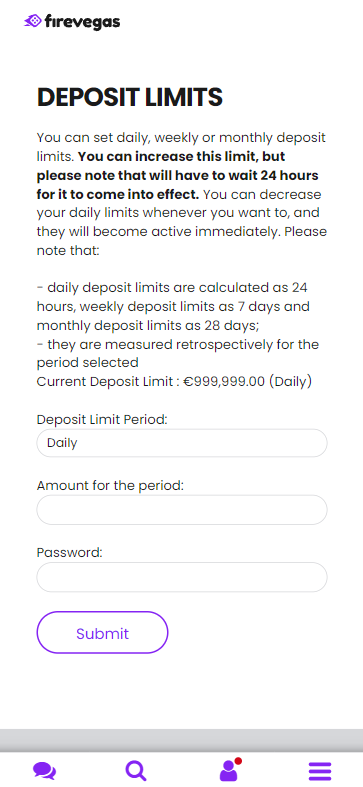Submit the deposit limit form
The width and height of the screenshot is (363, 787).
point(102,632)
